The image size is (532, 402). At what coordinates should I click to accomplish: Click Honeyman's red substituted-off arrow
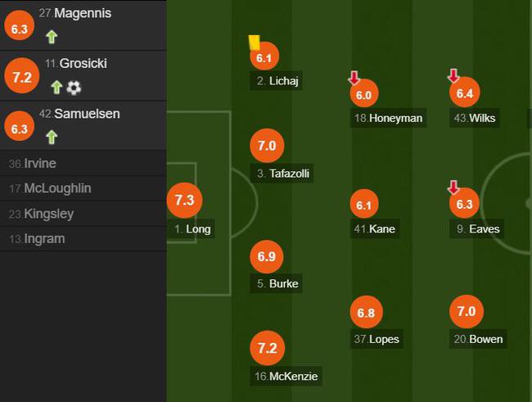354,78
